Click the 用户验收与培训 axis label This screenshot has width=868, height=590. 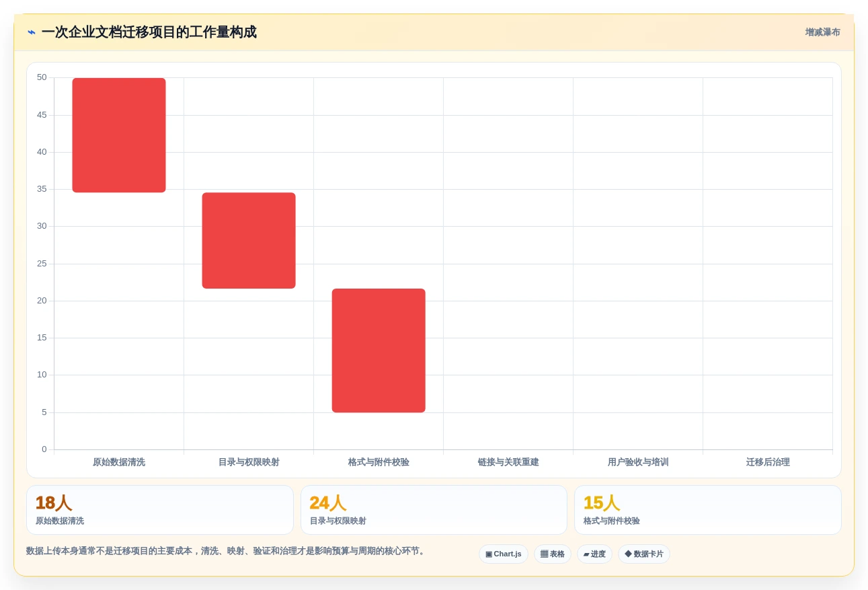[638, 462]
